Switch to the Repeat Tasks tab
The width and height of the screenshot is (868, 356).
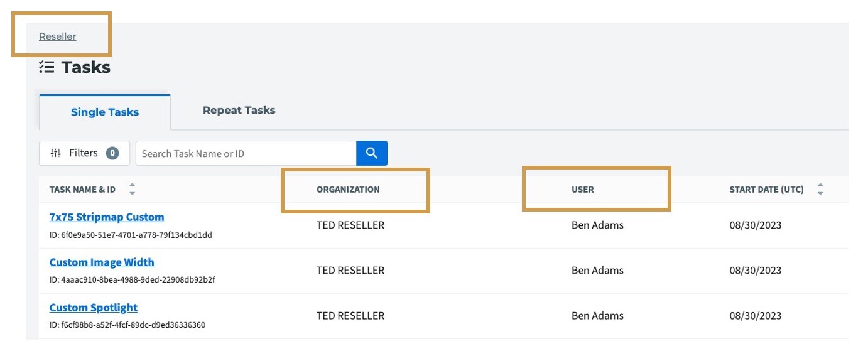[239, 111]
